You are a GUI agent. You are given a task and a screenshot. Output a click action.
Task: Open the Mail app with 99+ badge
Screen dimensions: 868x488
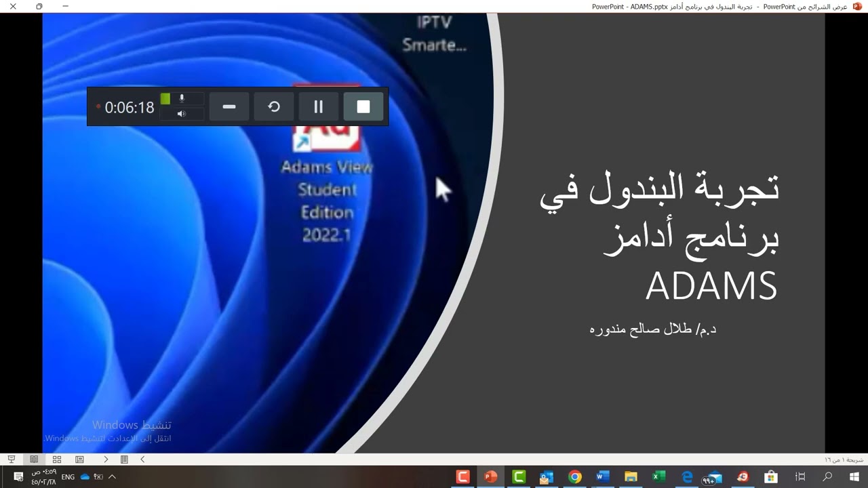pos(713,477)
